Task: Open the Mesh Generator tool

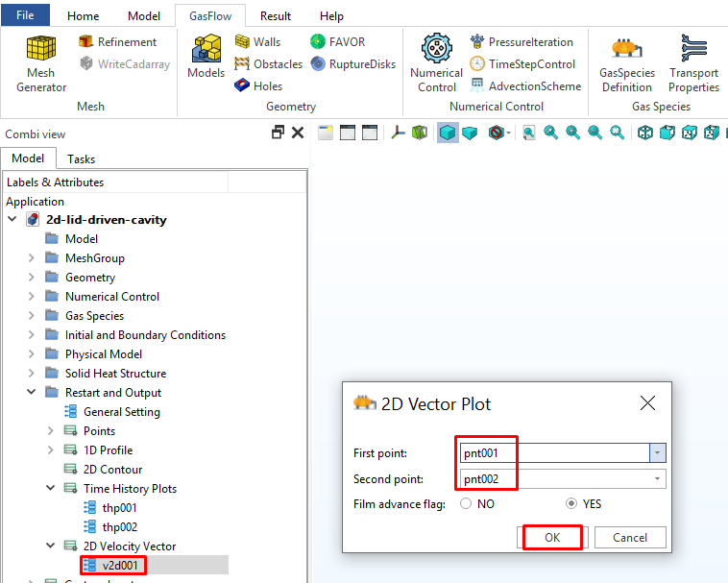Action: pos(41,62)
